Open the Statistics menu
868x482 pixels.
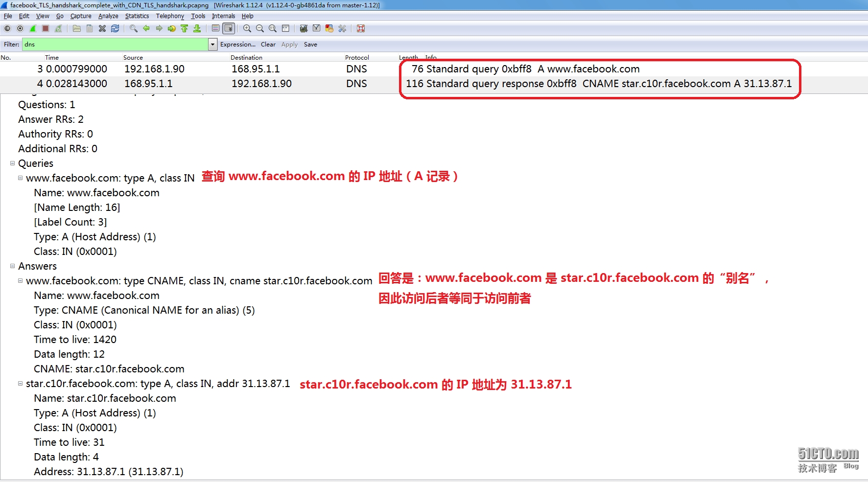pos(137,16)
